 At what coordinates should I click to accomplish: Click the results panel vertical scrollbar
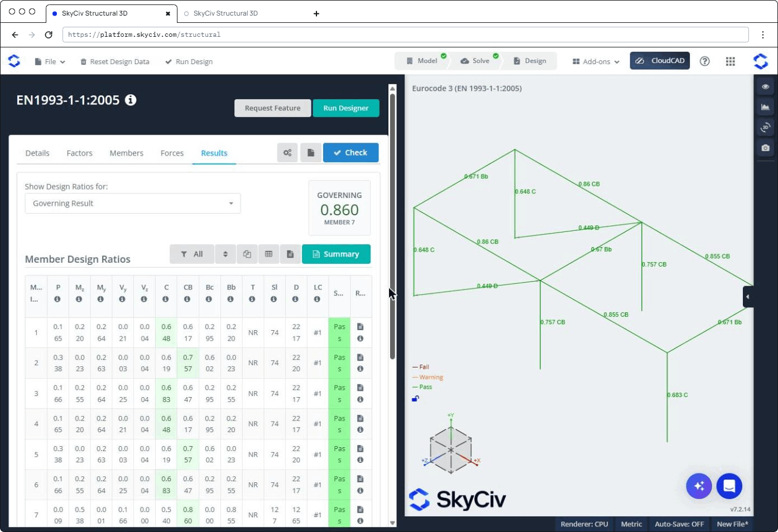point(392,226)
